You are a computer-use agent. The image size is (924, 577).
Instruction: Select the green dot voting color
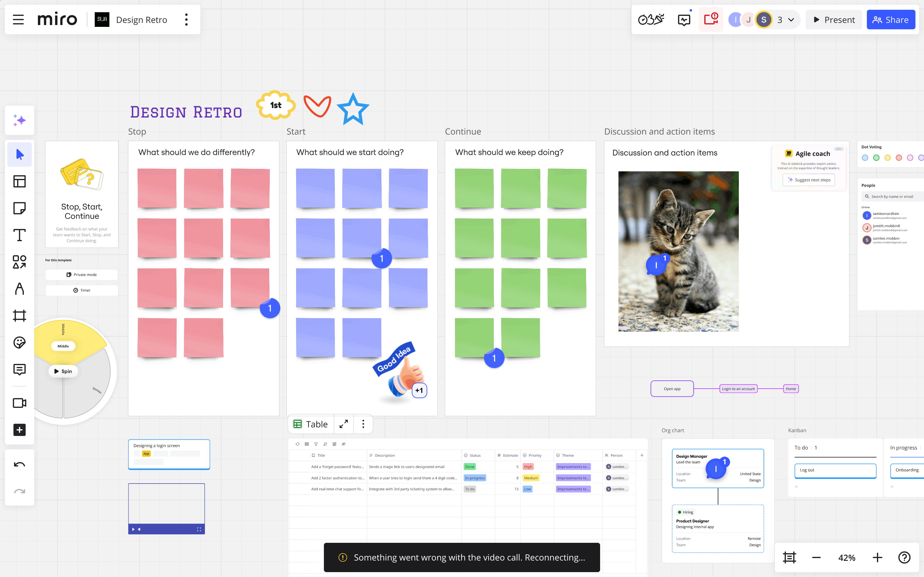[876, 158]
